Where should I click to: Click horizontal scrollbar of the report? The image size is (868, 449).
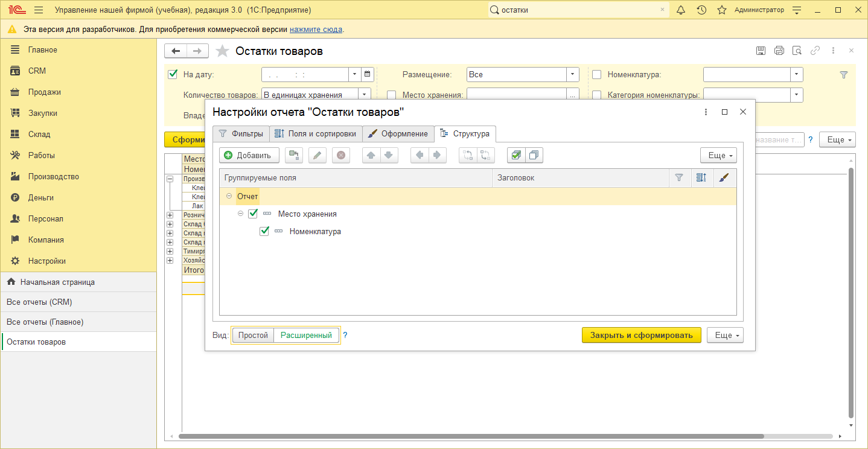tap(471, 436)
